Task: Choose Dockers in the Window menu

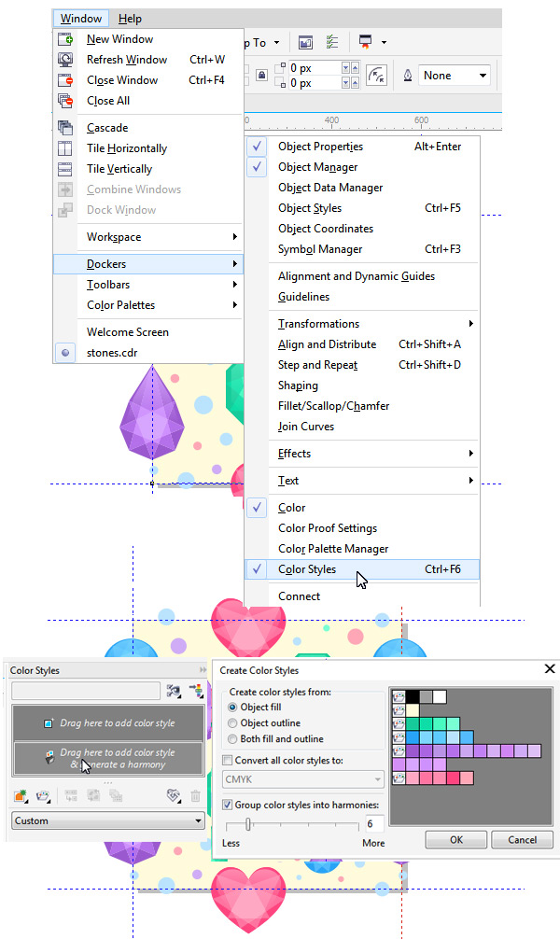Action: 148,264
